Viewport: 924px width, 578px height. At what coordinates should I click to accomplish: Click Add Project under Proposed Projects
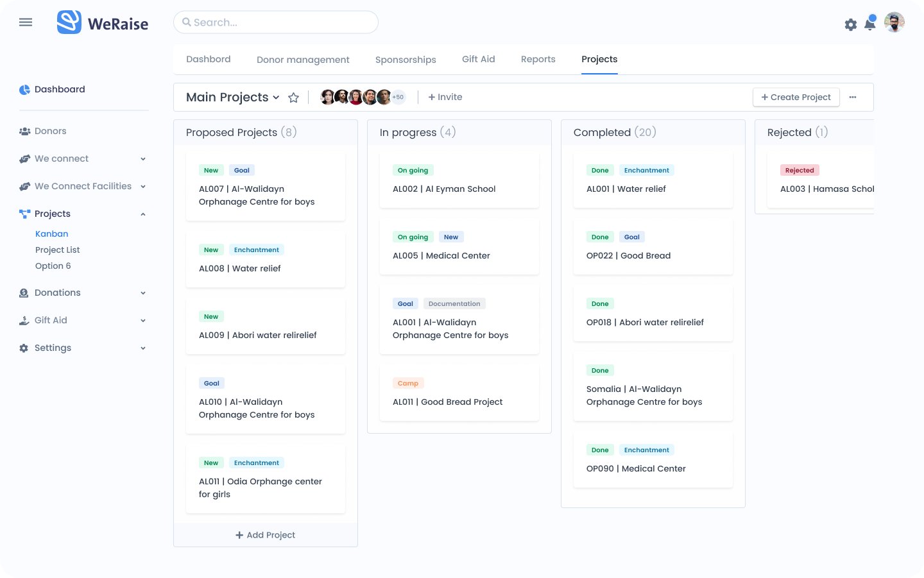pyautogui.click(x=266, y=535)
